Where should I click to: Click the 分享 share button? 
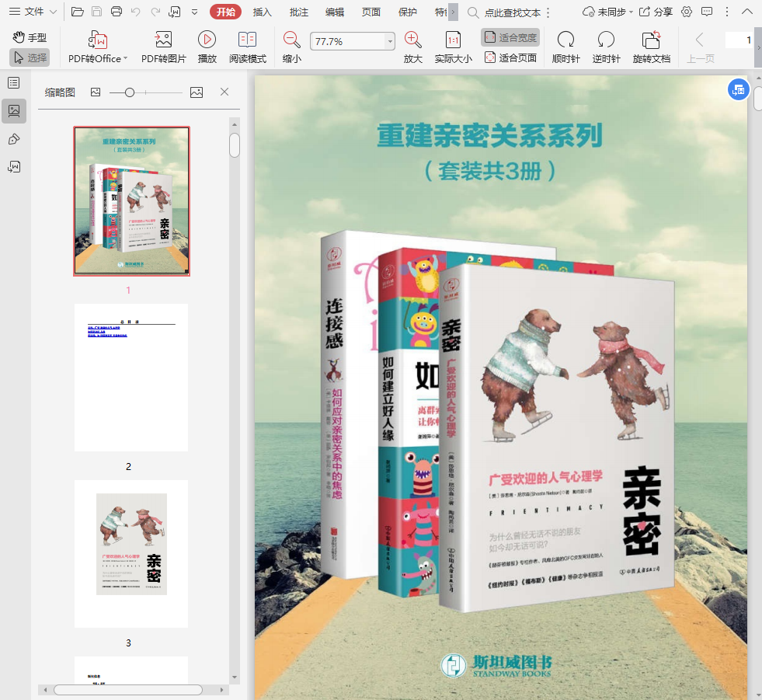coord(656,12)
